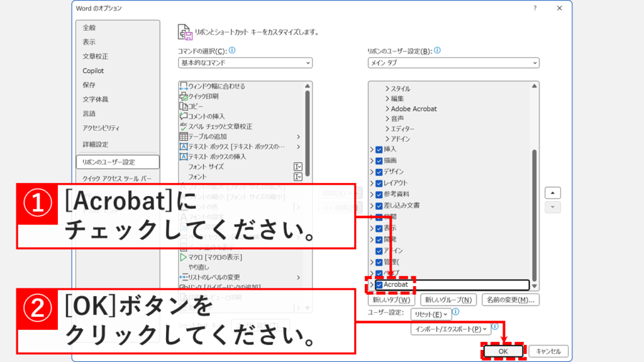Select the フォント サイズ command row
Viewport: 644px width, 362px height.
(x=241, y=167)
